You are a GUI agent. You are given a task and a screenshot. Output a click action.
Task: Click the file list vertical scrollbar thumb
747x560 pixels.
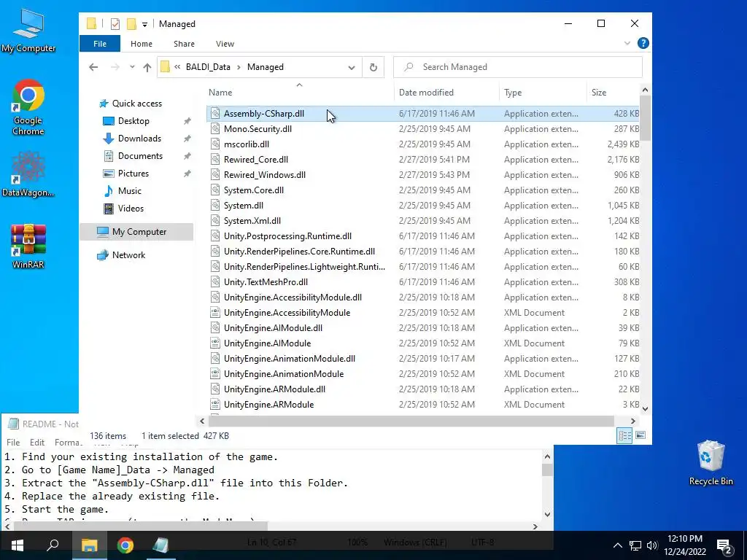(645, 118)
